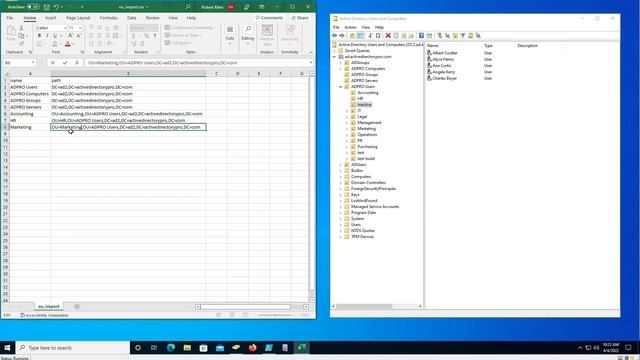The height and width of the screenshot is (360, 640).
Task: Switch to the Formulas ribbon tab
Action: point(109,18)
